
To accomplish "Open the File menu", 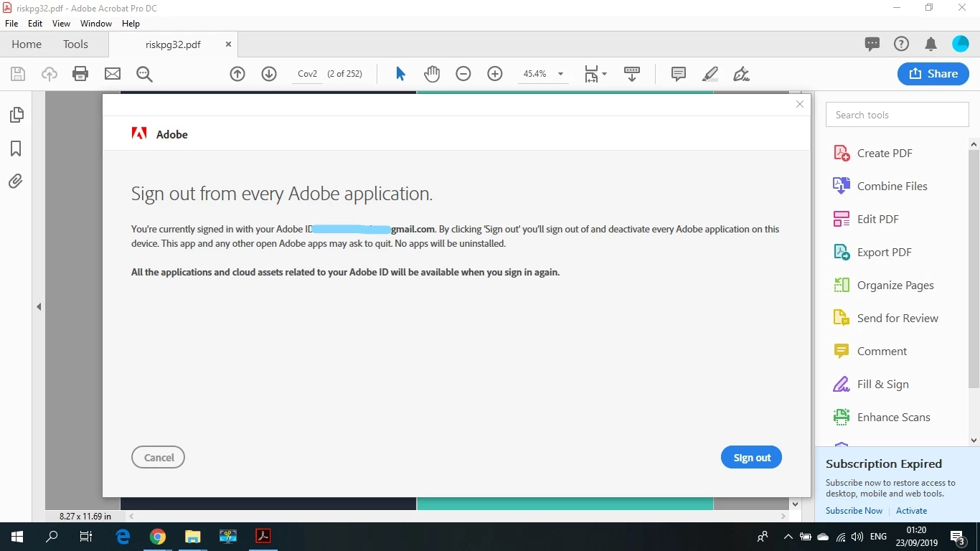I will (11, 24).
